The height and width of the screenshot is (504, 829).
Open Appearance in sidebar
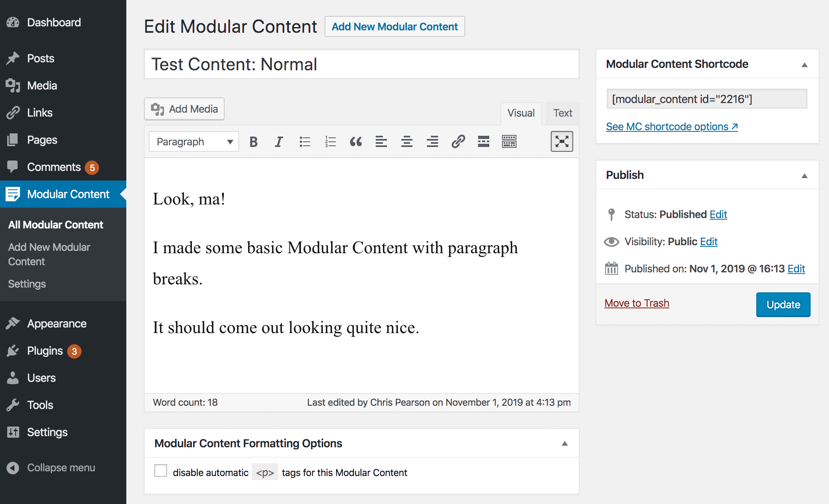point(63,323)
